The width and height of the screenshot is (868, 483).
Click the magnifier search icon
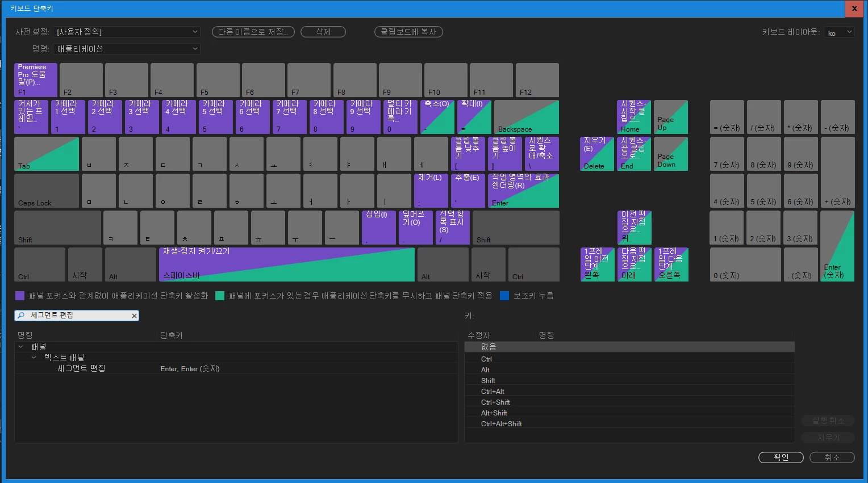[21, 316]
